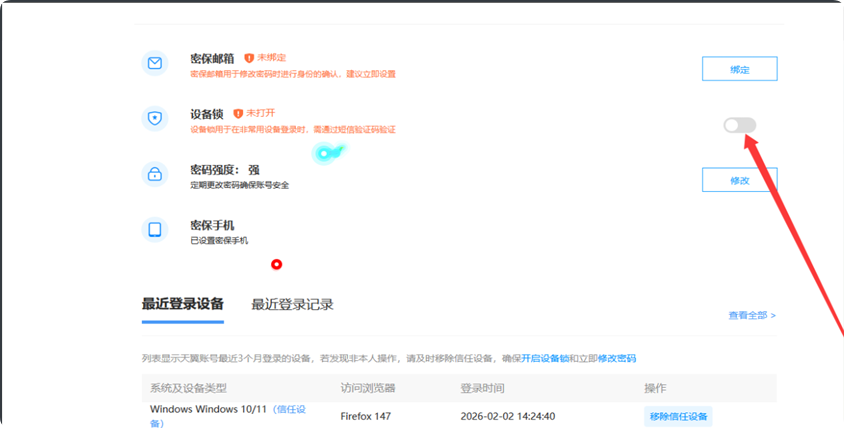Image resolution: width=844 pixels, height=428 pixels.
Task: Click the 移除信任设备 button
Action: tap(678, 416)
